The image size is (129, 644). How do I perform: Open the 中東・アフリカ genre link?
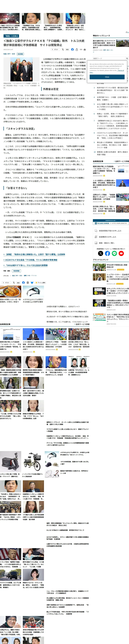(x=32, y=276)
